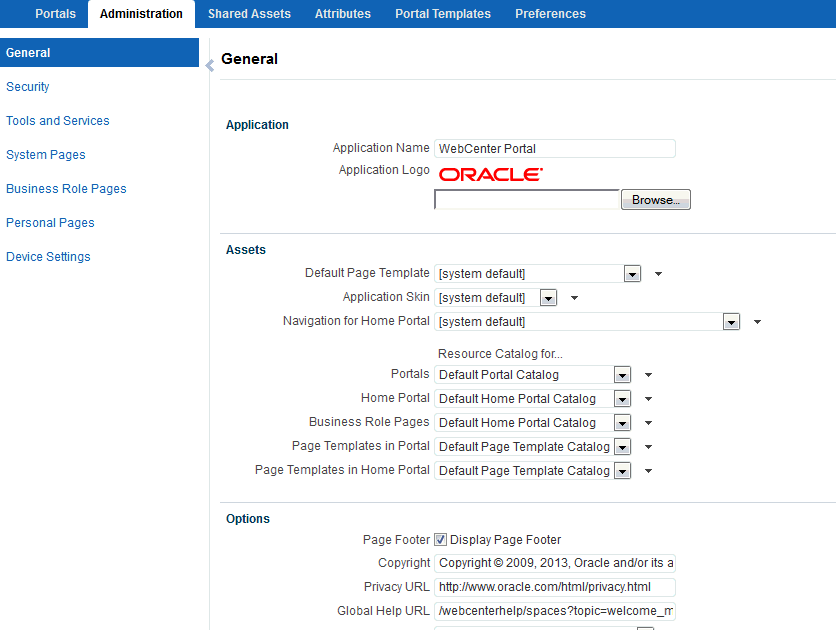Open options arrow beside Home Portal catalog
The width and height of the screenshot is (836, 630).
click(648, 399)
